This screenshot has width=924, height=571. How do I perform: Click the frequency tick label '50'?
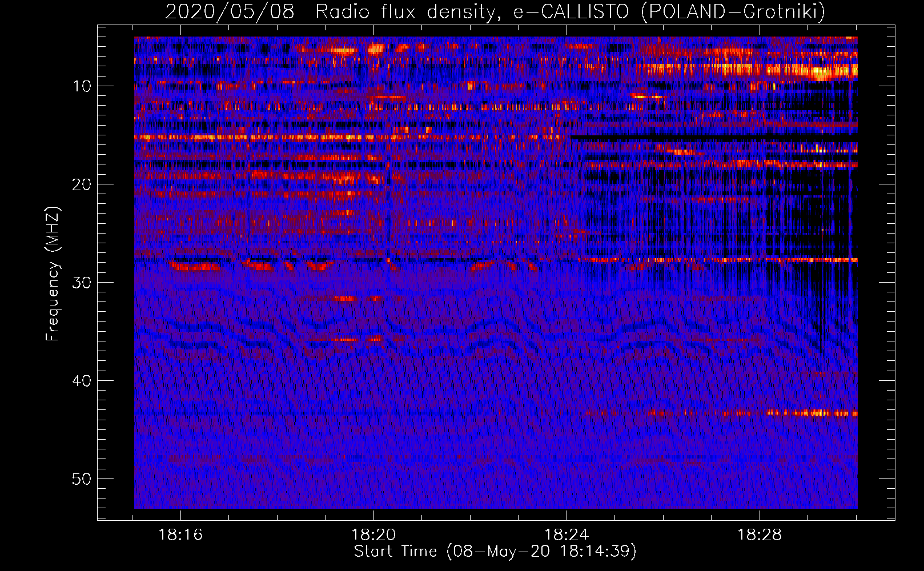(82, 479)
